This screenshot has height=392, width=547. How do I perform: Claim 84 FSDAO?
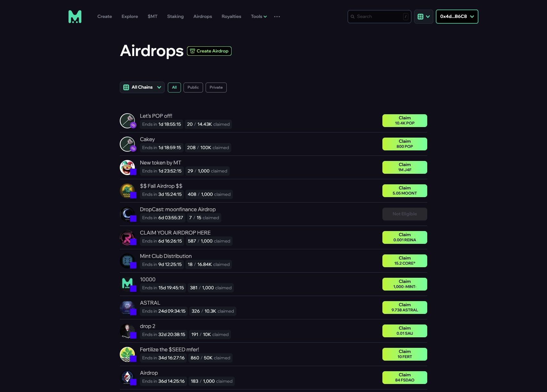click(405, 378)
